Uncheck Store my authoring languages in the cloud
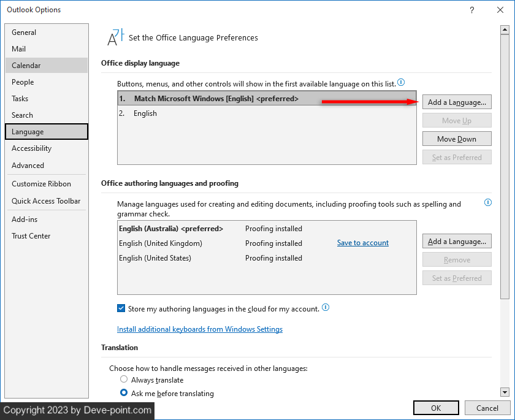515x420 pixels. 121,308
